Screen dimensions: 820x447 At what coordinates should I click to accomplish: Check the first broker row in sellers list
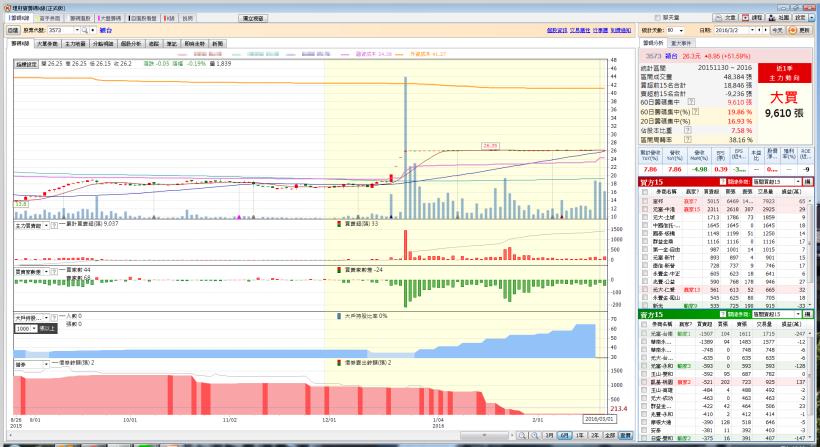645,334
